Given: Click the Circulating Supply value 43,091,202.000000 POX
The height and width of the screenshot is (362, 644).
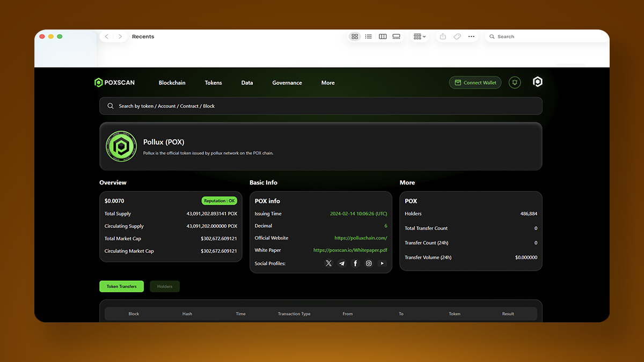Looking at the screenshot, I should [x=212, y=226].
